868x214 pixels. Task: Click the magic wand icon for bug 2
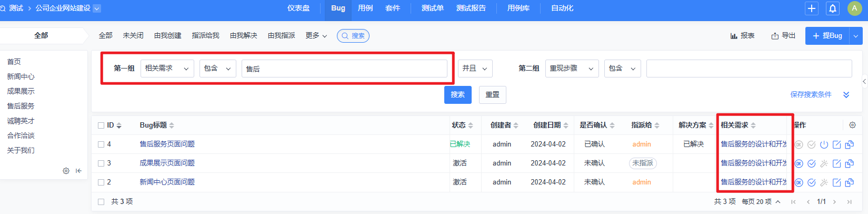point(824,182)
